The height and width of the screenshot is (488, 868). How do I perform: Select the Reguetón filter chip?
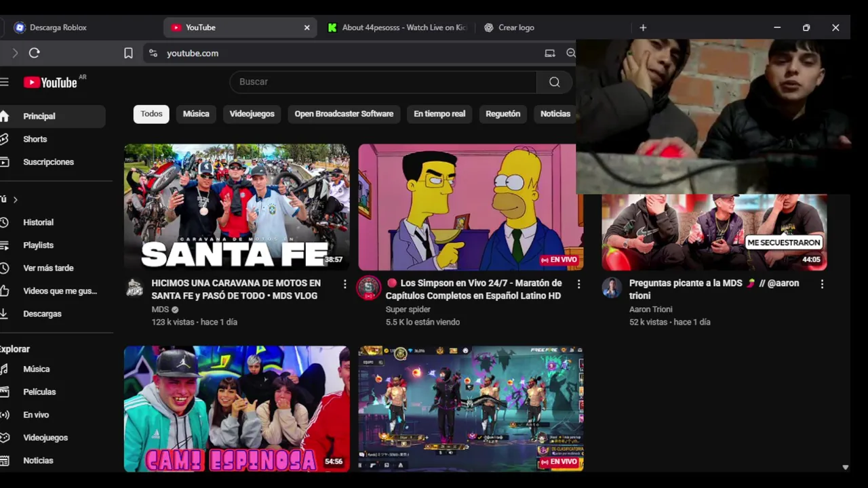[503, 114]
